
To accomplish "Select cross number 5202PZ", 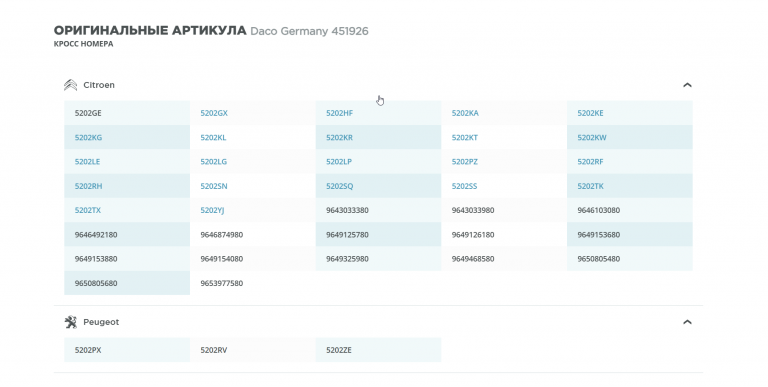I will coord(464,162).
